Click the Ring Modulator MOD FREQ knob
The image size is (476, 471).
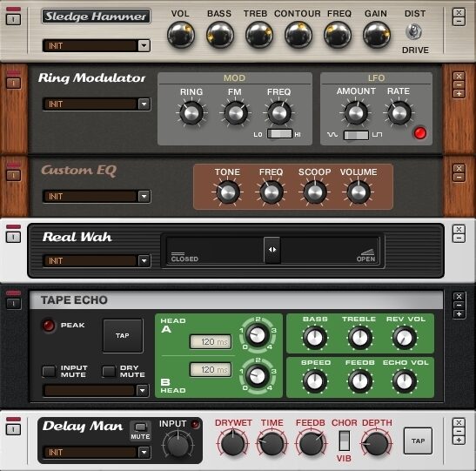click(x=279, y=113)
